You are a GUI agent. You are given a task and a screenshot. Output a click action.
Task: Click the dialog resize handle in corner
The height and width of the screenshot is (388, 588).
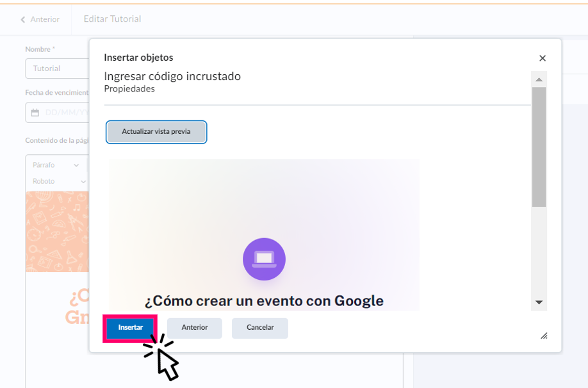[x=544, y=335]
